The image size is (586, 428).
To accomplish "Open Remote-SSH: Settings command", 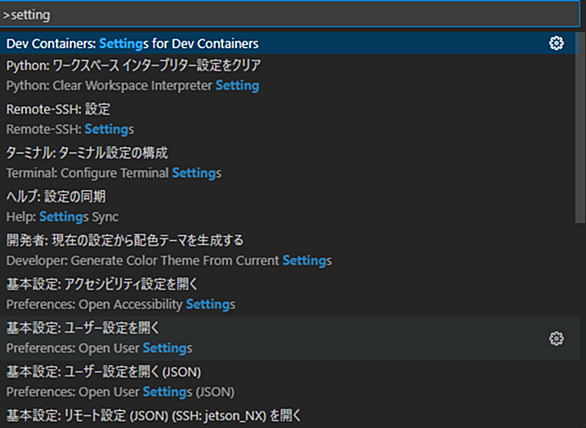I will click(x=290, y=120).
